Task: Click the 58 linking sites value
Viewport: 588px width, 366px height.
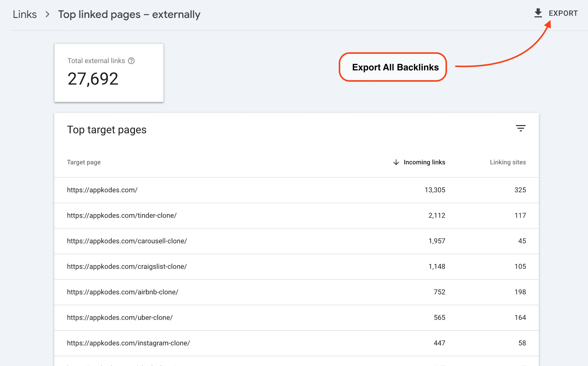Action: coord(522,343)
